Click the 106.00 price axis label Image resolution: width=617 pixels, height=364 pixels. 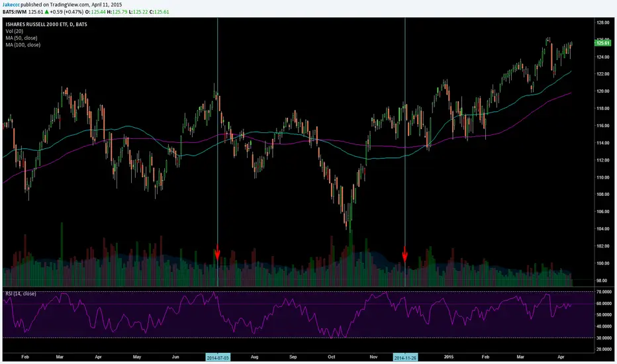point(603,212)
